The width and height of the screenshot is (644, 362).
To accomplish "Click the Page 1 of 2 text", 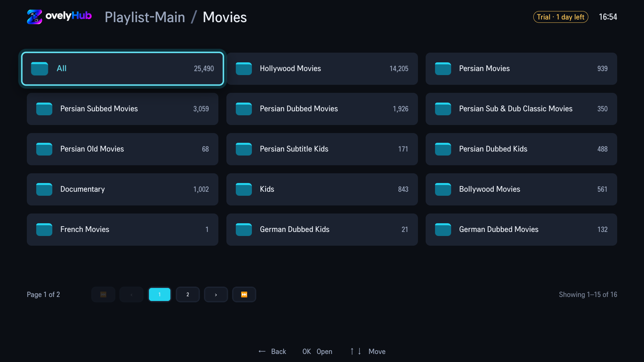I will pyautogui.click(x=43, y=295).
